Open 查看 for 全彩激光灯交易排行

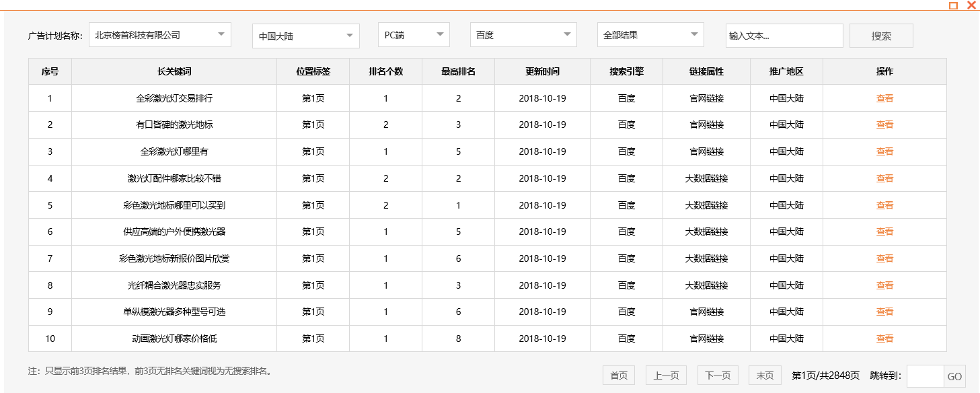tap(884, 98)
